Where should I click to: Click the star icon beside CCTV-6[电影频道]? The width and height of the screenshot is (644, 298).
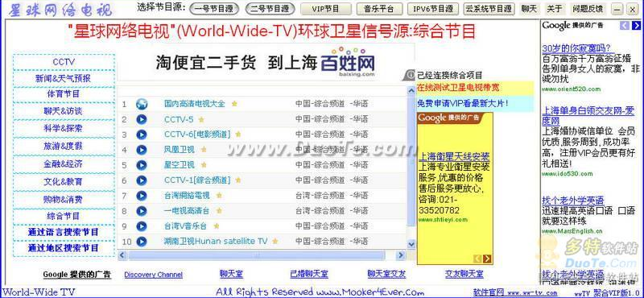238,135
